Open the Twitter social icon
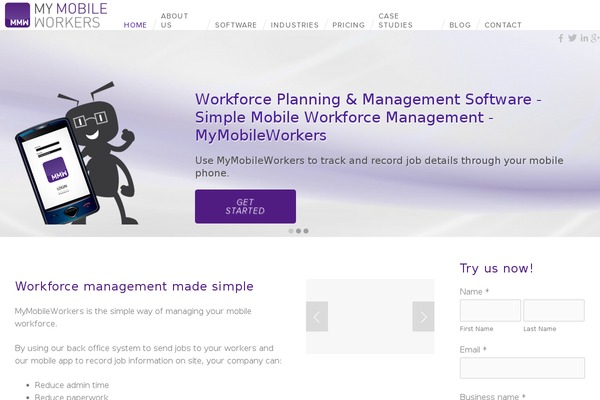Image resolution: width=600 pixels, height=400 pixels. pos(572,38)
